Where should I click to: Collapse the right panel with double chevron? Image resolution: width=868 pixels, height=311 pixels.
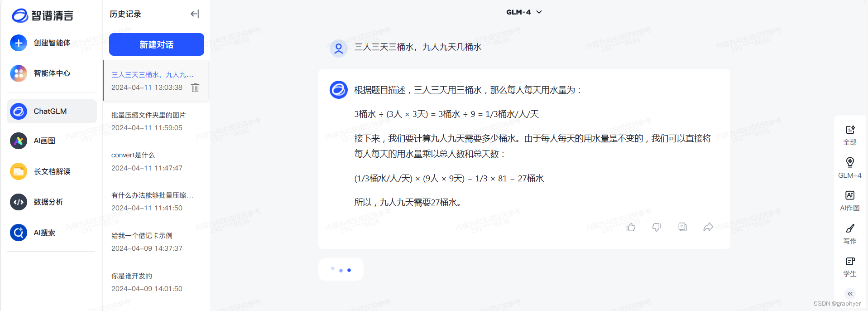pyautogui.click(x=850, y=294)
